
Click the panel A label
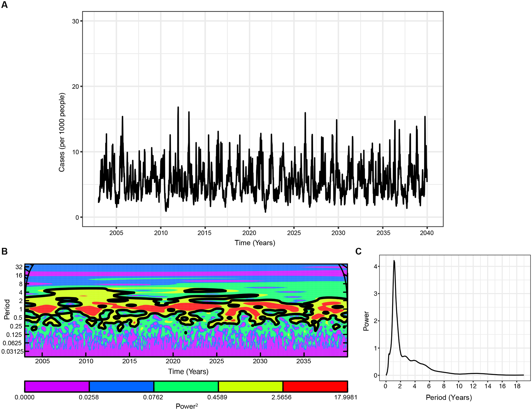(x=4, y=5)
